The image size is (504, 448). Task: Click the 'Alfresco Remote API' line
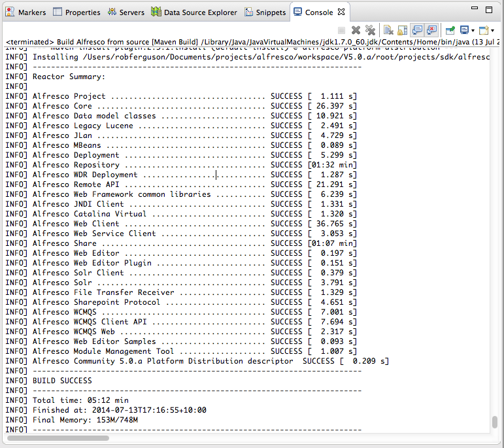click(181, 184)
